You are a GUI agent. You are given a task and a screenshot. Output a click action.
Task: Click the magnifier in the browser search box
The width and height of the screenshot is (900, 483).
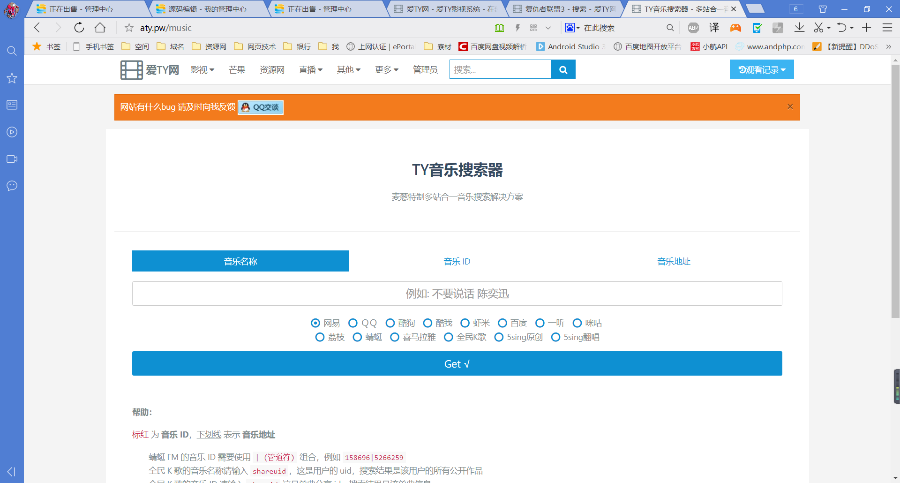(670, 28)
